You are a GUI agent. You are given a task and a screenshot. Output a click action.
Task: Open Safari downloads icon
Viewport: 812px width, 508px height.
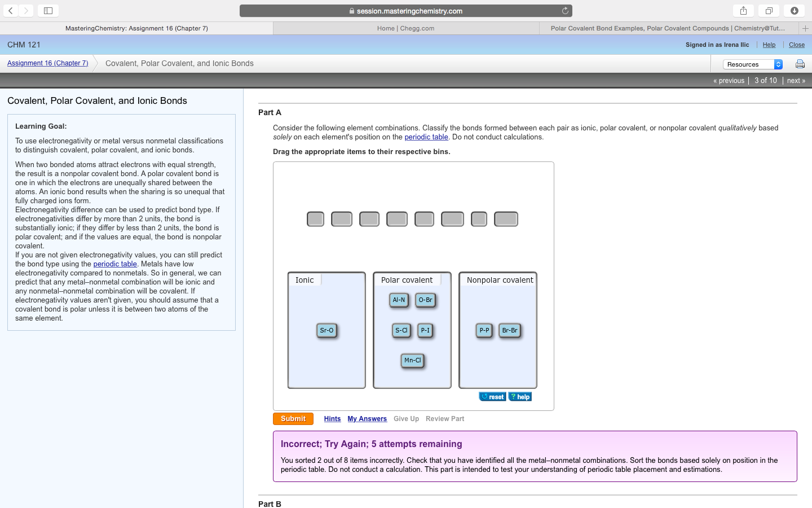[794, 11]
